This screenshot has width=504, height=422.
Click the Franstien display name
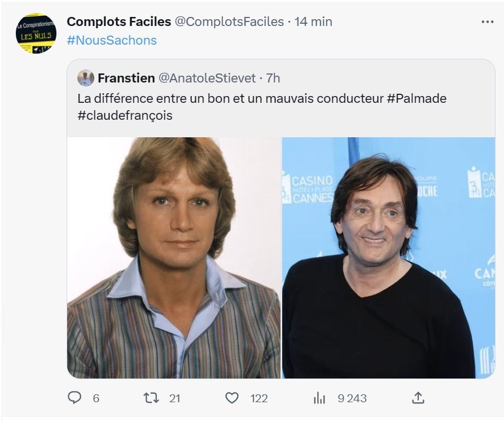click(126, 78)
